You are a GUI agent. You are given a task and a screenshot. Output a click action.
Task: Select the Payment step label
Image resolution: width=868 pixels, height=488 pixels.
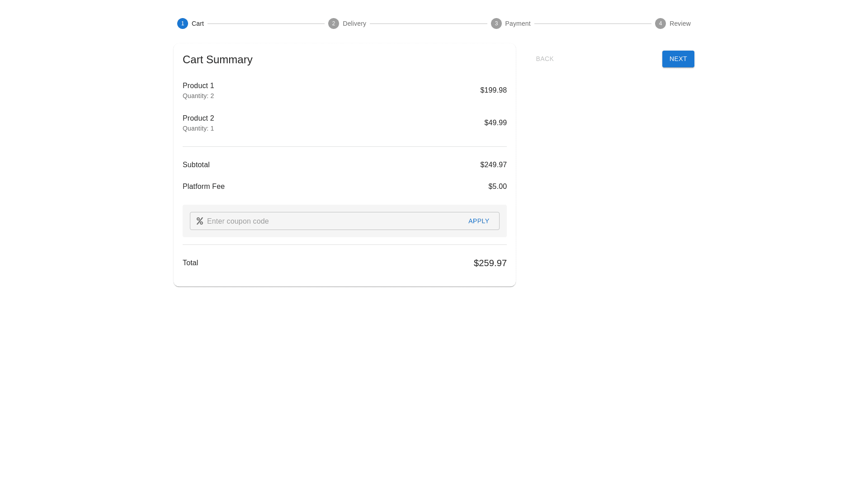click(x=517, y=23)
